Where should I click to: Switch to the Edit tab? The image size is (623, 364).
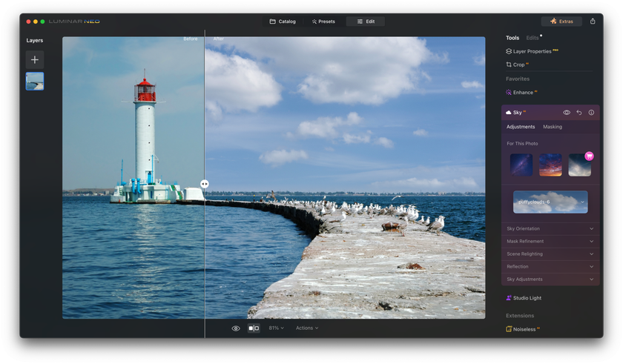(366, 21)
